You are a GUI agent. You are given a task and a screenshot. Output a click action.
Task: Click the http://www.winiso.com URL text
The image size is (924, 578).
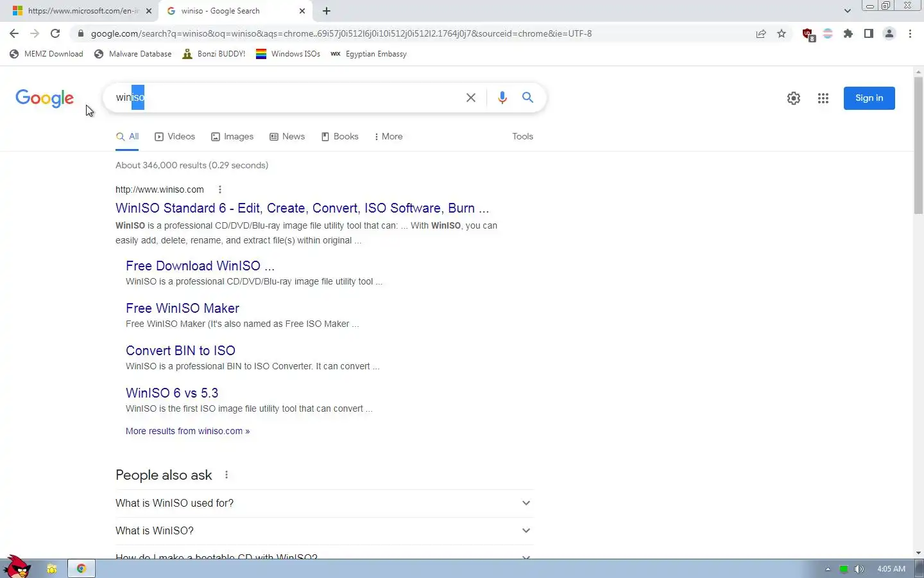(160, 189)
